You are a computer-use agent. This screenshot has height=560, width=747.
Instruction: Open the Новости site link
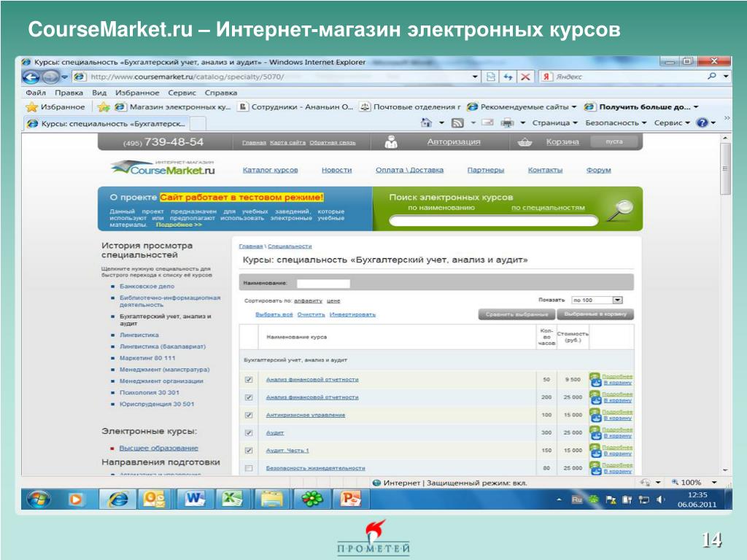336,170
